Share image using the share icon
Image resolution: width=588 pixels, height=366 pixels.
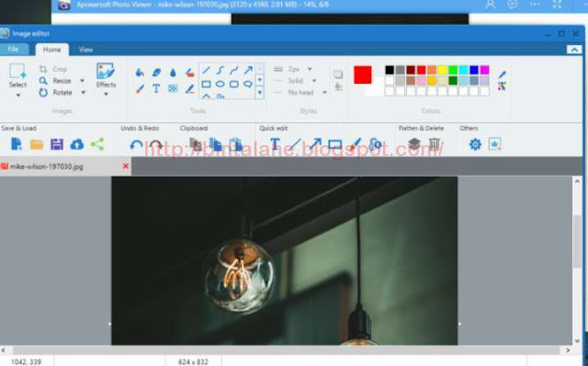click(97, 144)
